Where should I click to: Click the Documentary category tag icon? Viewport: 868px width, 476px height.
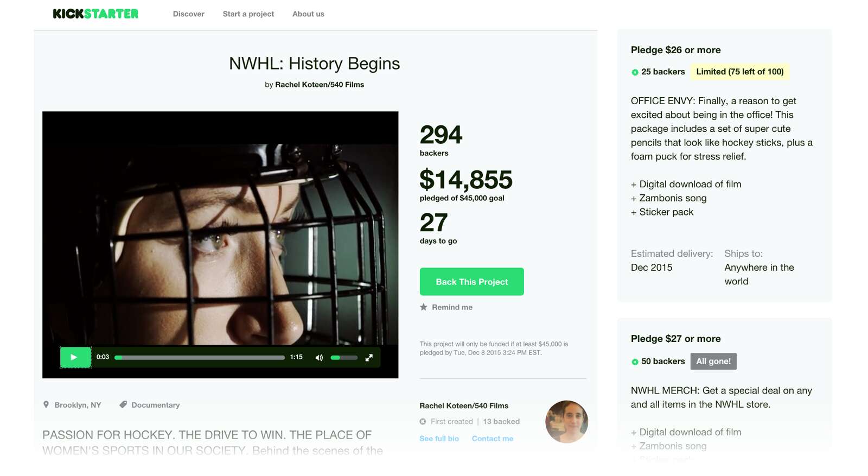pos(123,404)
